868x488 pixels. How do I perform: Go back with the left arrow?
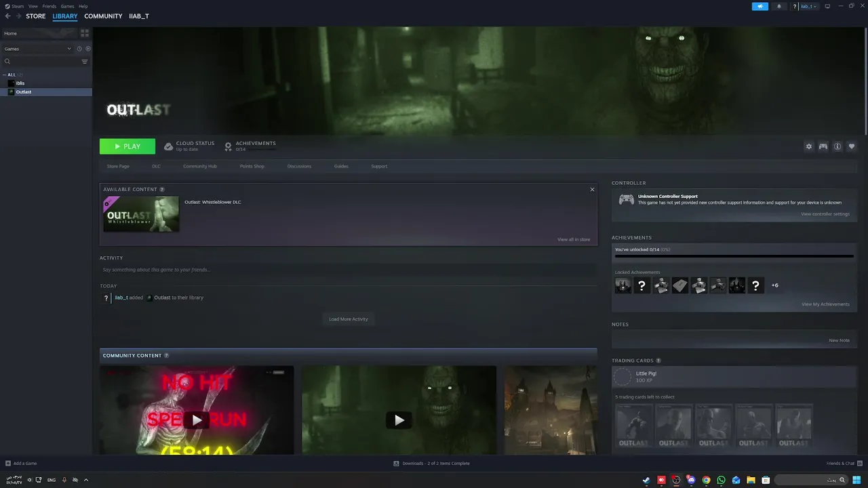pos(8,16)
